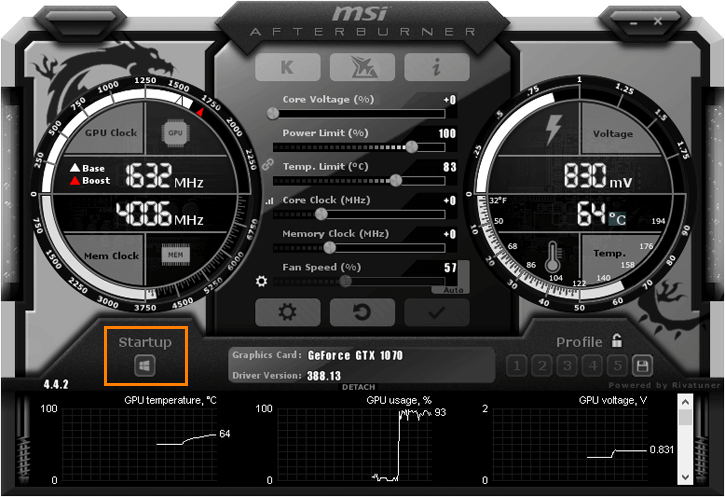
Task: Click the Memory Clock slider handle
Action: pos(329,248)
